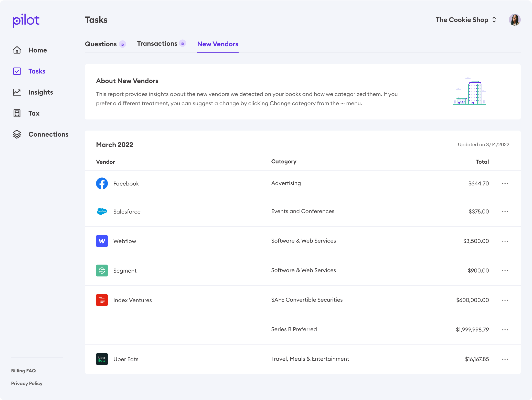Open more menu for SAFE Convertible Securities

[x=505, y=300]
